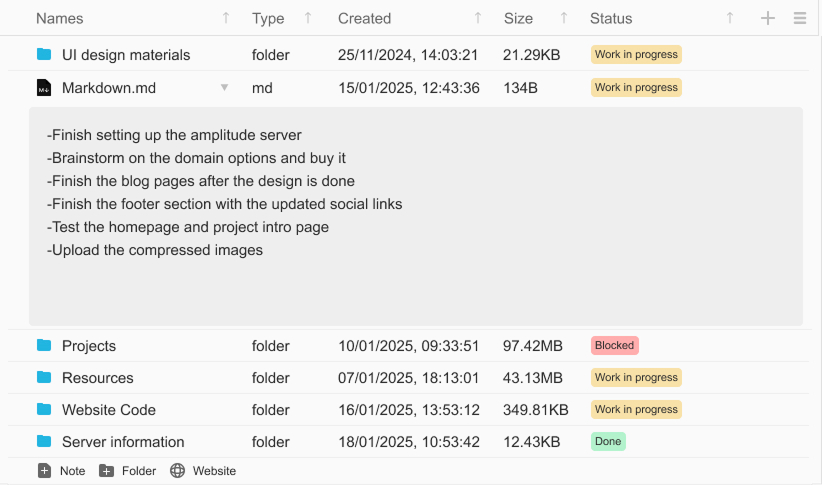Click the footer section note line
Image resolution: width=822 pixels, height=485 pixels.
point(224,204)
